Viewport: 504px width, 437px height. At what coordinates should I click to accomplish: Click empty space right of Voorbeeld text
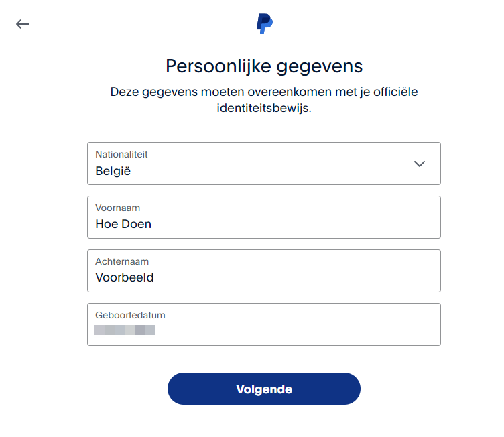pyautogui.click(x=296, y=277)
